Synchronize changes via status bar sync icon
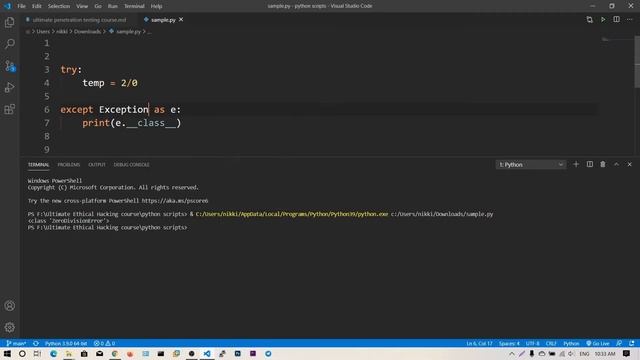The height and width of the screenshot is (360, 640). 36,343
